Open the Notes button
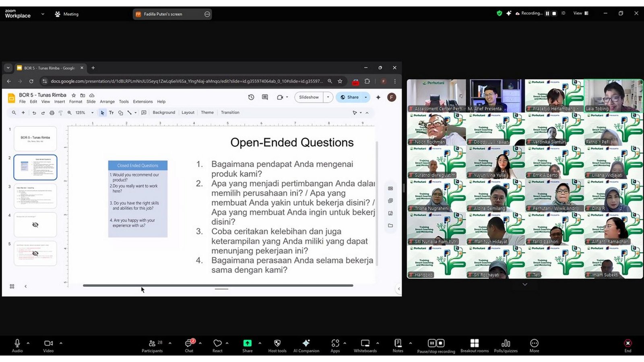This screenshot has height=362, width=644. [x=398, y=345]
